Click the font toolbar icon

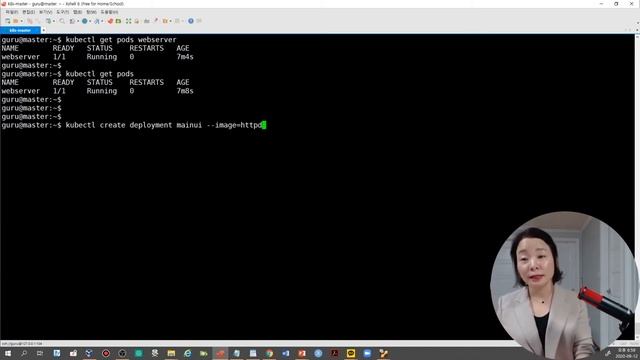tap(97, 21)
